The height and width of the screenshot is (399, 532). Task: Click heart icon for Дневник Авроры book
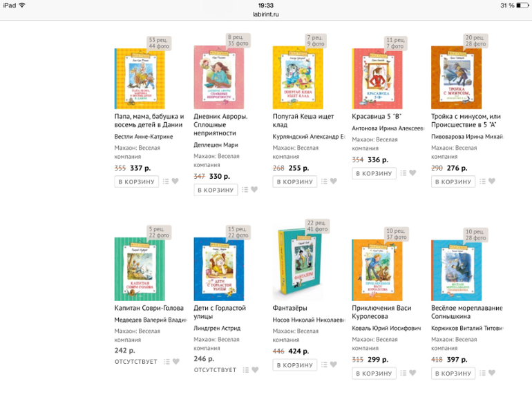coord(254,190)
